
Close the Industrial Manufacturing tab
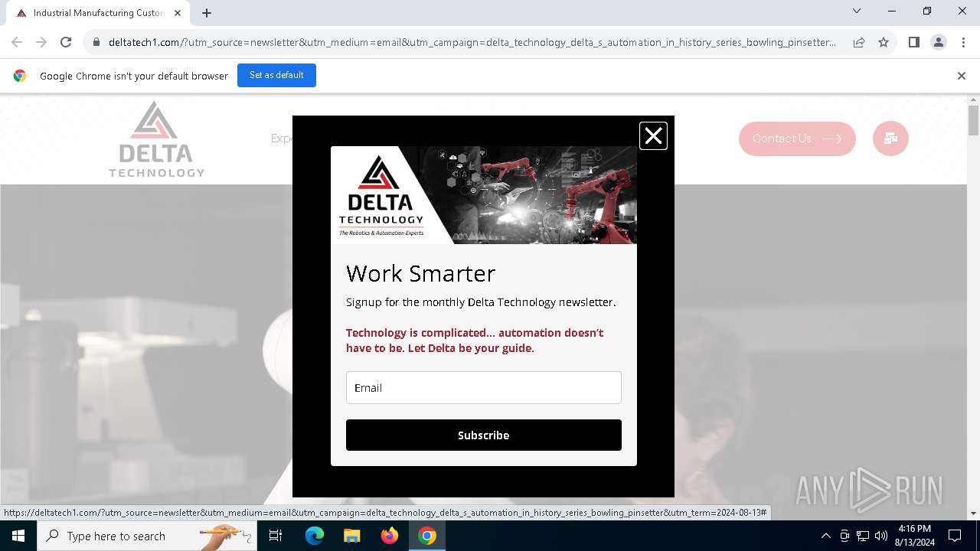point(177,13)
